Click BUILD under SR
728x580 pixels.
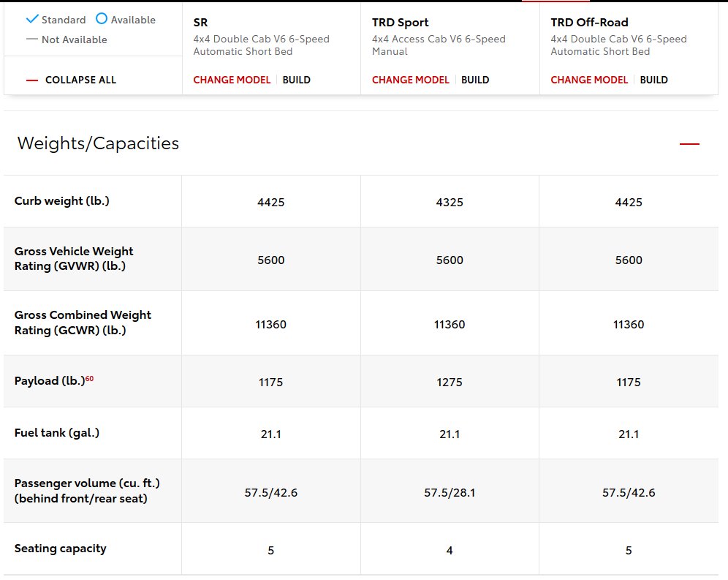click(296, 80)
